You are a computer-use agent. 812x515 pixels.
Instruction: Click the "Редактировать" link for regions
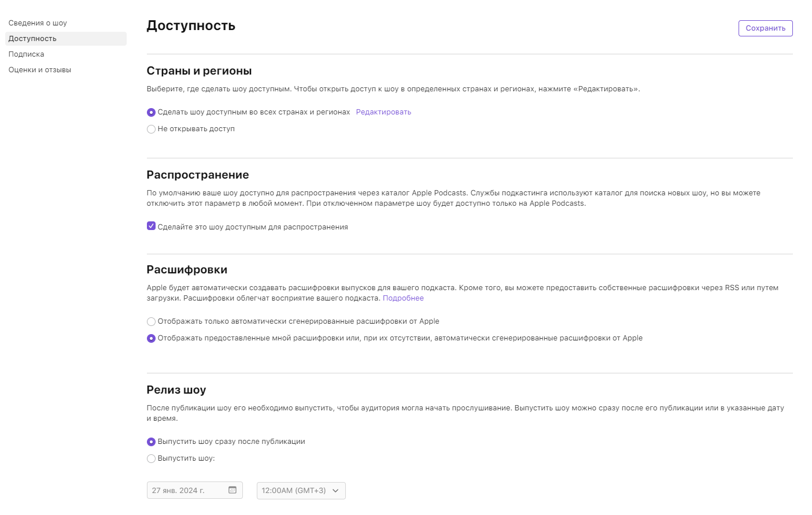coord(383,112)
